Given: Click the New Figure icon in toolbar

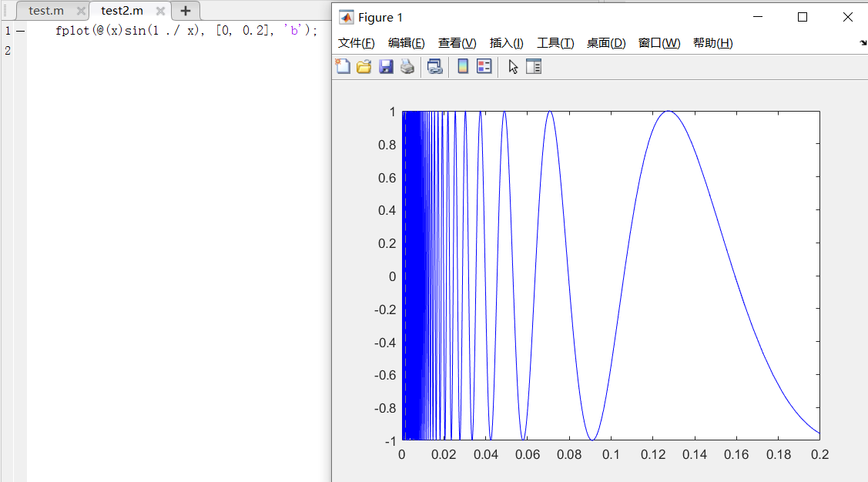Looking at the screenshot, I should (343, 67).
